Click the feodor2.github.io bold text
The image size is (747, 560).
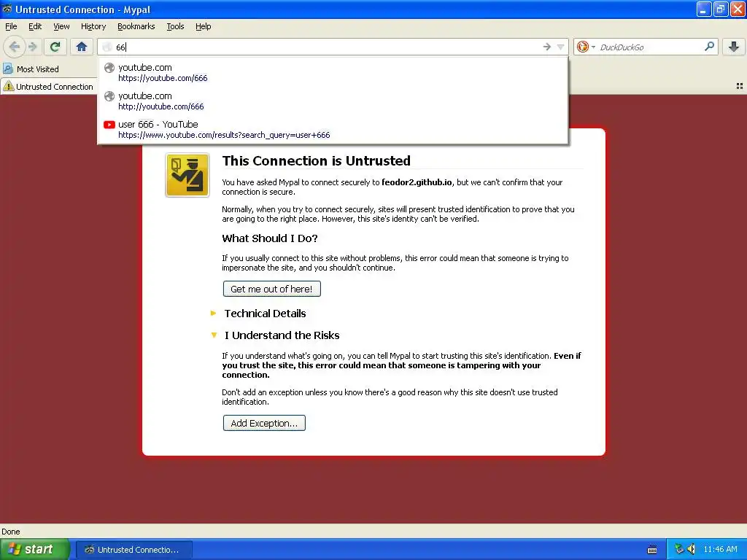click(417, 182)
